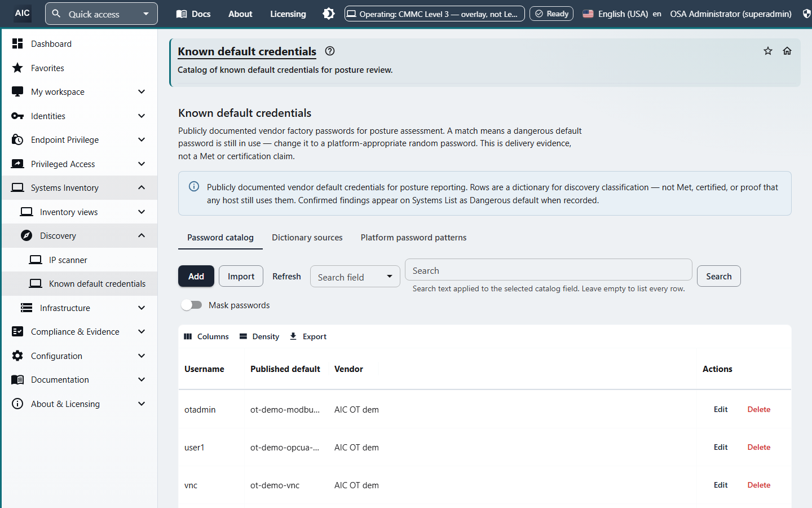Open the Licensing menu item
The width and height of the screenshot is (812, 508).
click(x=288, y=14)
